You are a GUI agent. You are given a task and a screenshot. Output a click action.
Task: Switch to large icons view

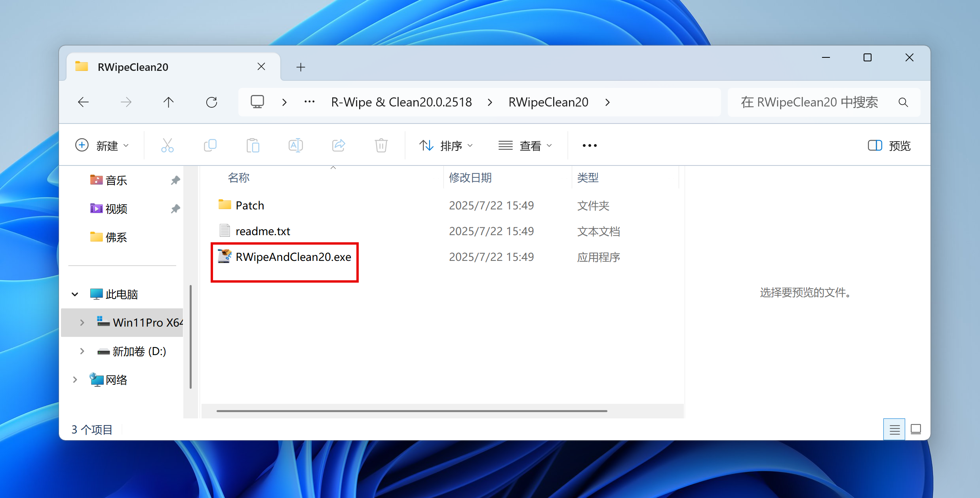coord(915,430)
